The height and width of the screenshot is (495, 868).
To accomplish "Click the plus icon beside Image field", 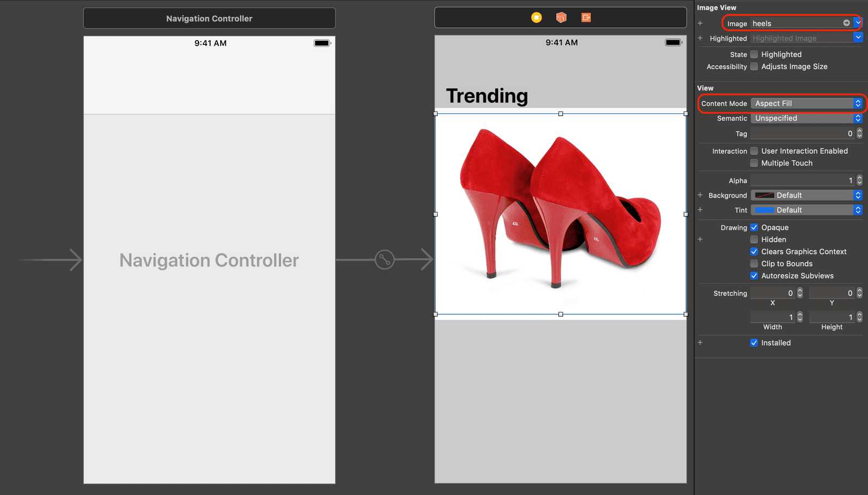I will click(x=700, y=23).
